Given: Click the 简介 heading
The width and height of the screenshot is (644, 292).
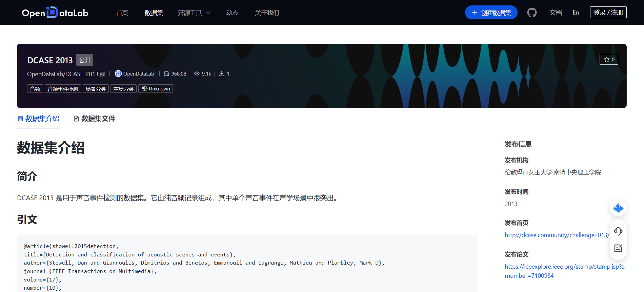Looking at the screenshot, I should (x=27, y=176).
